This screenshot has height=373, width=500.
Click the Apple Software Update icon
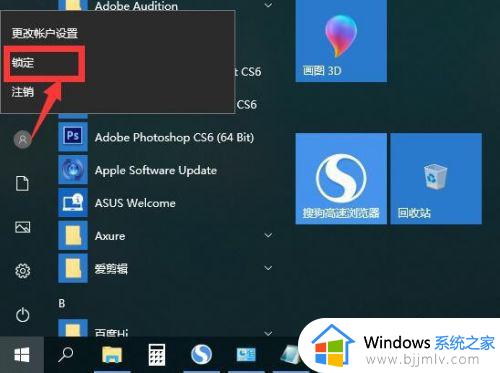click(73, 169)
